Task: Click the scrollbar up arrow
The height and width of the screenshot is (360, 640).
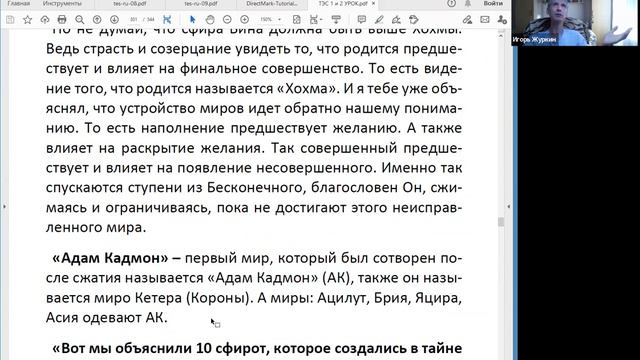Action: point(501,36)
